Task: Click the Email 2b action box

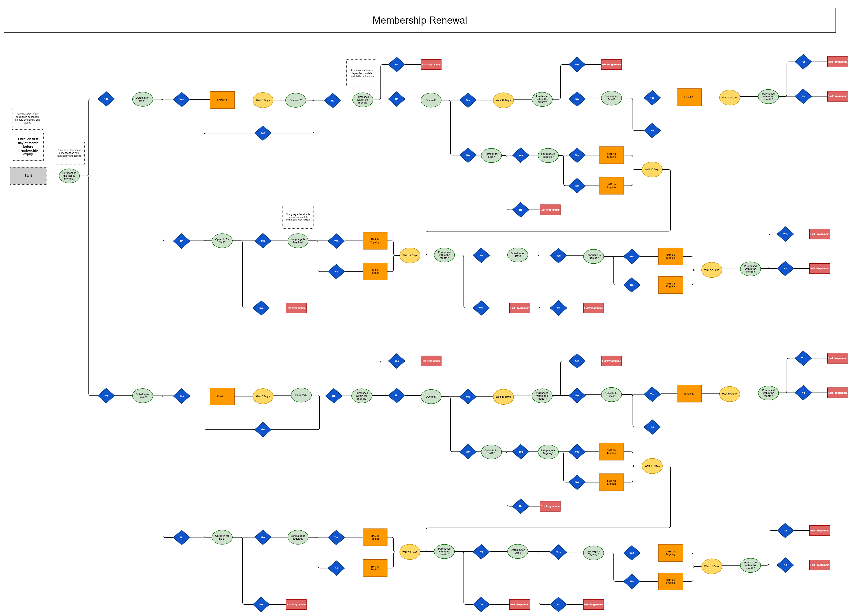Action: tap(689, 394)
